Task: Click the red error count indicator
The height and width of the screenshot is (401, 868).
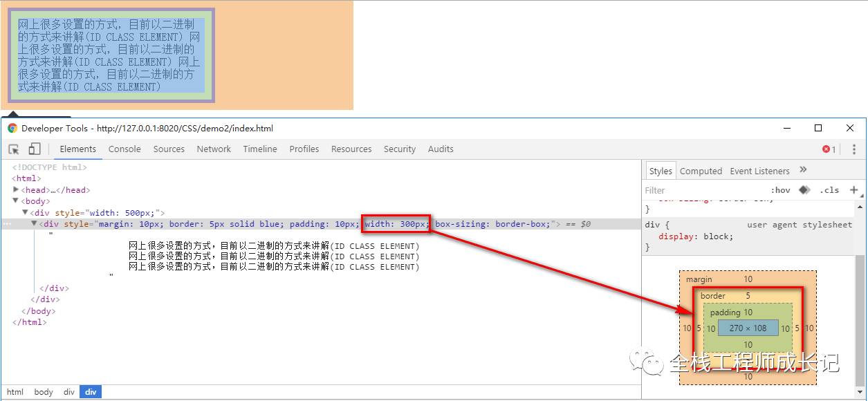Action: coord(829,149)
